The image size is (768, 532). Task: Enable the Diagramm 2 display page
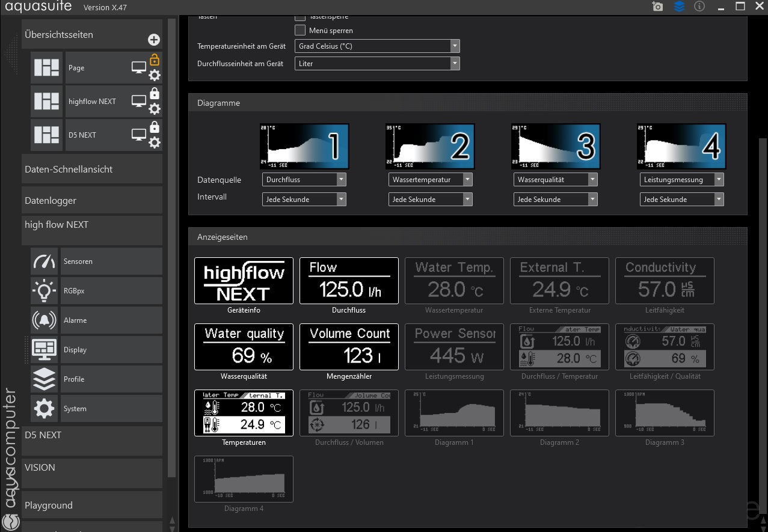[560, 413]
